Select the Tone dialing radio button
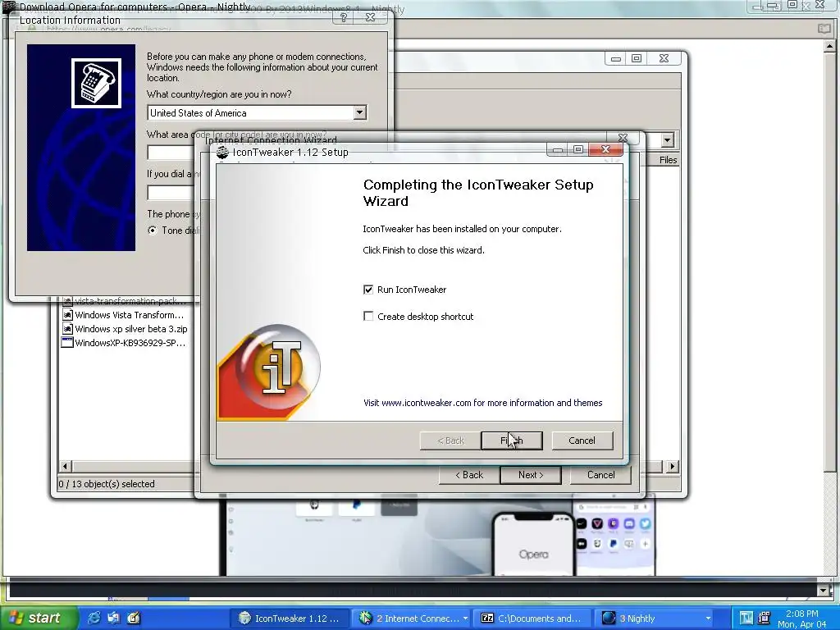 click(153, 231)
